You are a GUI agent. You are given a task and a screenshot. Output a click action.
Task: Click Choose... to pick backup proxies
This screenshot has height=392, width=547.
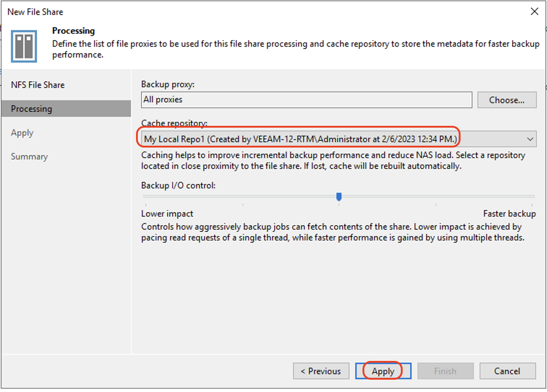tap(507, 100)
